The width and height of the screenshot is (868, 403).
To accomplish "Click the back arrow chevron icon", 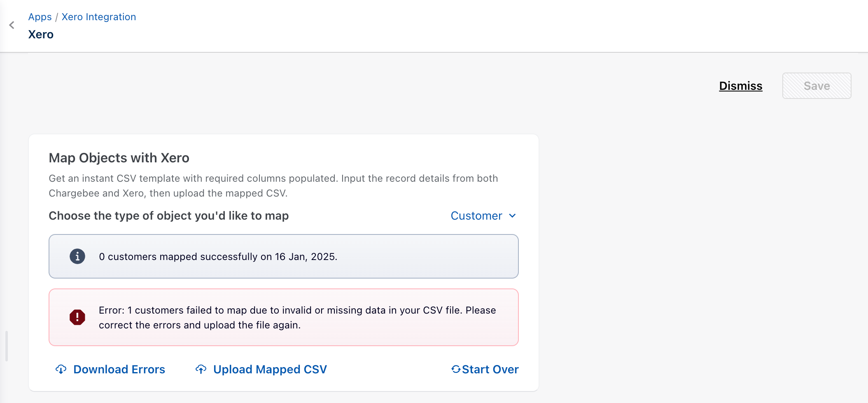I will point(12,25).
